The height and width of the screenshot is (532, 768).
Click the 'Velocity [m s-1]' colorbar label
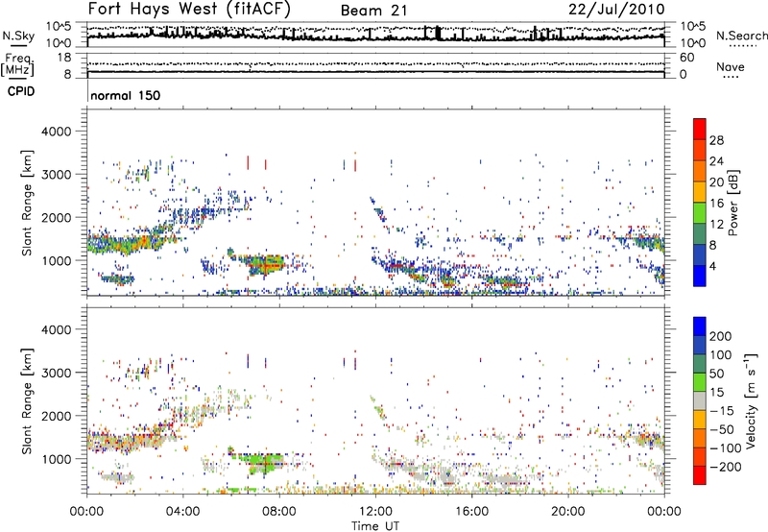[x=750, y=400]
